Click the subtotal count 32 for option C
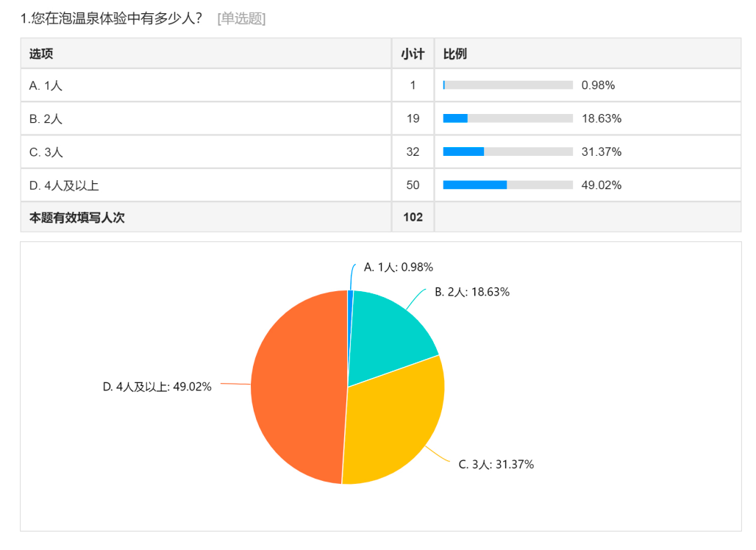The width and height of the screenshot is (756, 550). pyautogui.click(x=413, y=151)
